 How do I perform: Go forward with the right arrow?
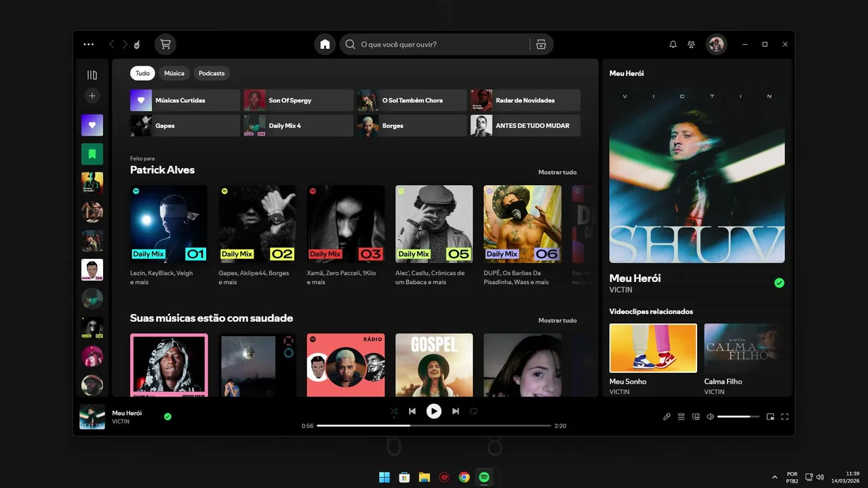[x=125, y=45]
